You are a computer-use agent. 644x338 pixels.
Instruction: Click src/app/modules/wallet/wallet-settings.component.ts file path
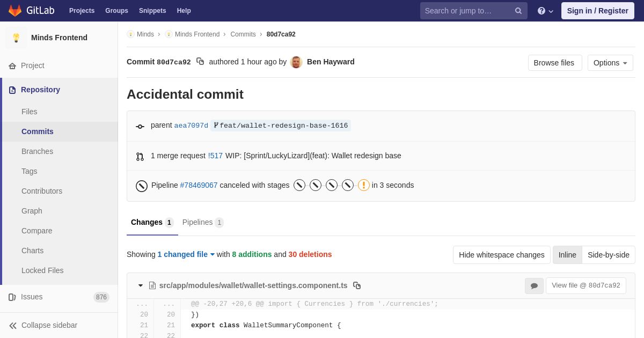(x=253, y=285)
